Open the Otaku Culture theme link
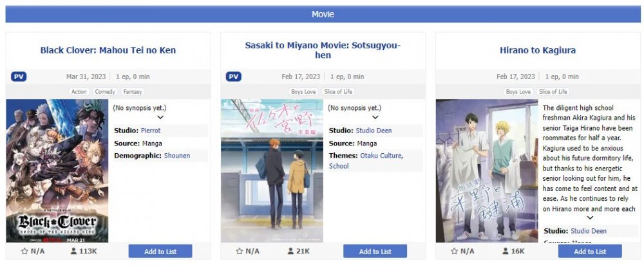This screenshot has height=267, width=644. (381, 156)
